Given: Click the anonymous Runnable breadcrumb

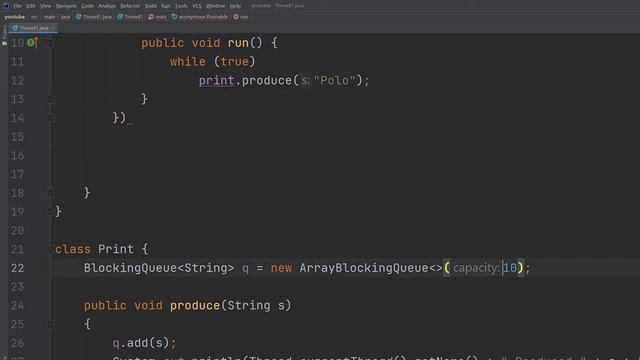Looking at the screenshot, I should (200, 17).
